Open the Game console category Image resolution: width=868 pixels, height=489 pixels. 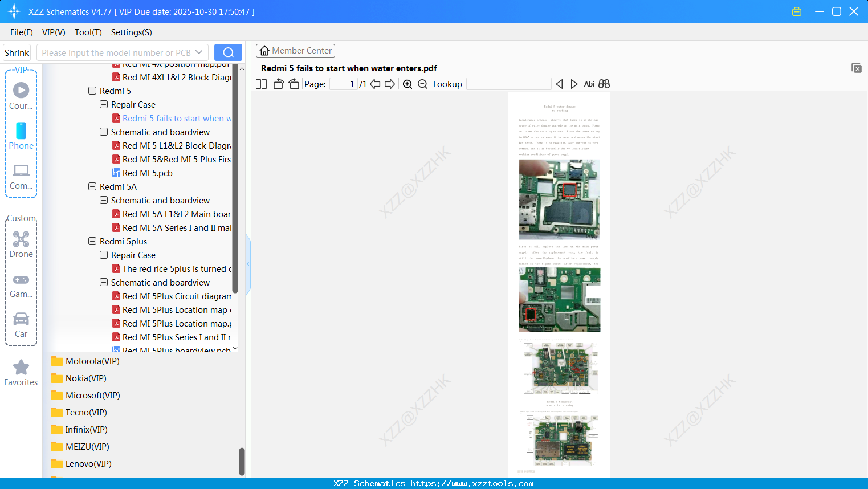21,285
